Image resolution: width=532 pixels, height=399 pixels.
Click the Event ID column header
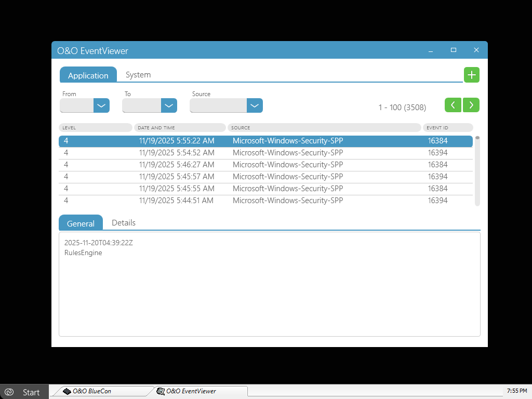(x=447, y=128)
